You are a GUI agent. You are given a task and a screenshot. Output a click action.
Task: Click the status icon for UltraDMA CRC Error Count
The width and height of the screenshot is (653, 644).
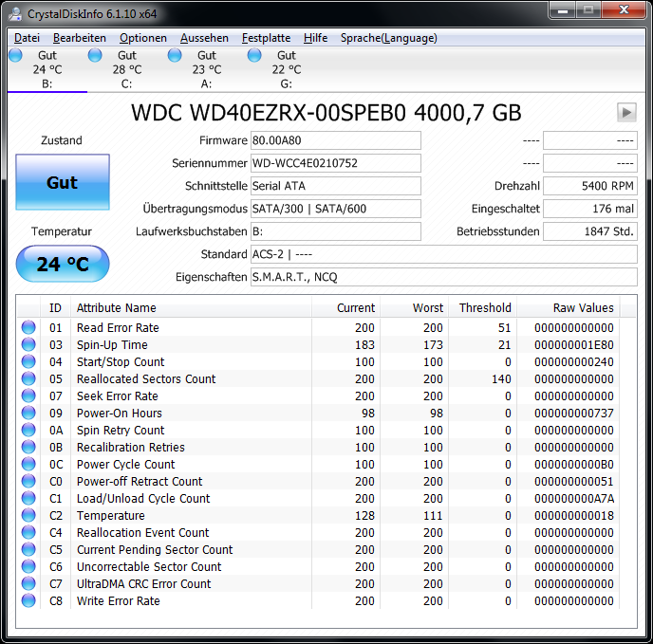pyautogui.click(x=28, y=583)
